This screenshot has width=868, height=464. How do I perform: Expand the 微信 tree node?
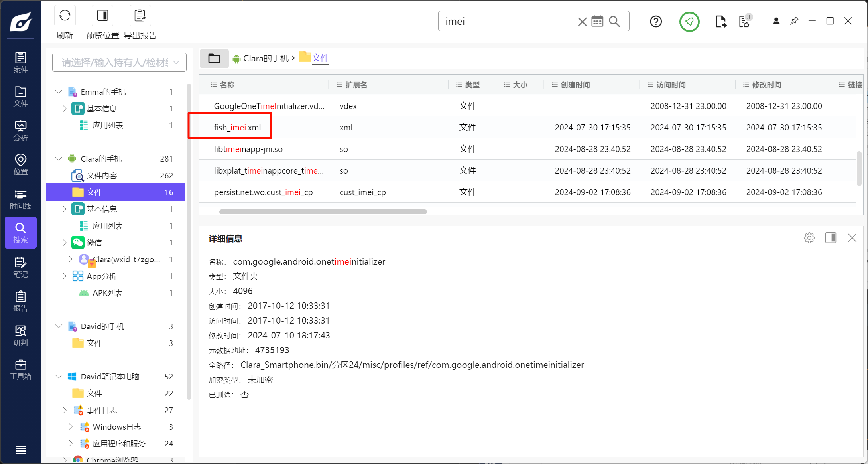click(64, 243)
